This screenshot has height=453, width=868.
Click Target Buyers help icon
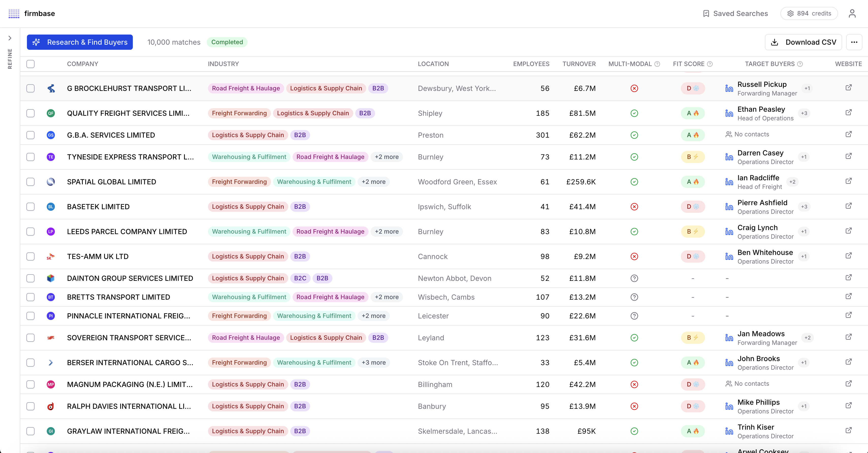[x=800, y=64]
